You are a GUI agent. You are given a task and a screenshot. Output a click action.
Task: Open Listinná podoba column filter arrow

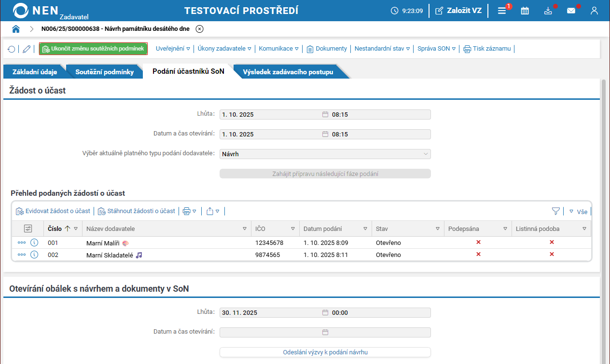[584, 229]
